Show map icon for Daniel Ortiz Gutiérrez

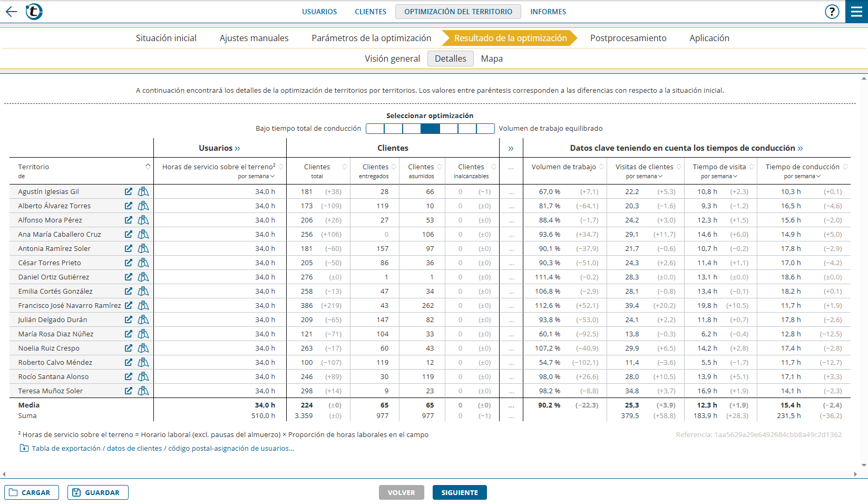click(143, 277)
